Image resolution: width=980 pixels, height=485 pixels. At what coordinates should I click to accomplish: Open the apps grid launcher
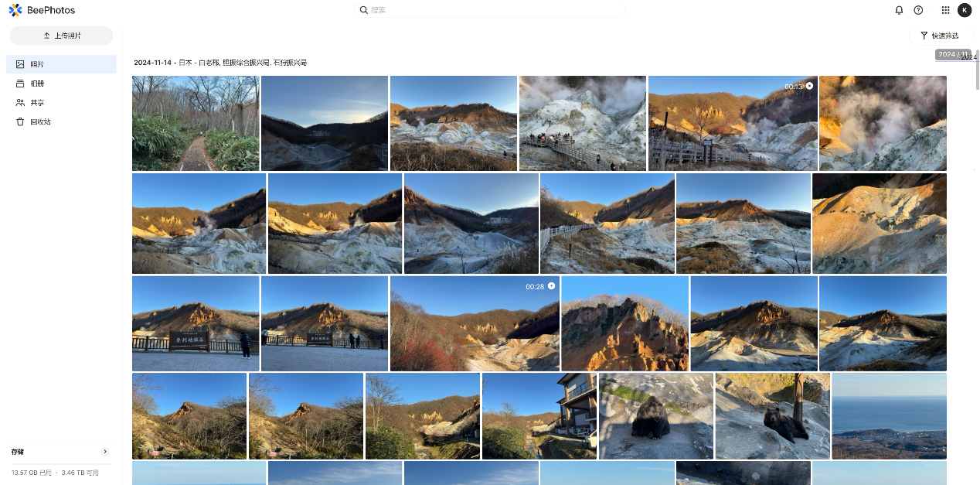pos(945,10)
